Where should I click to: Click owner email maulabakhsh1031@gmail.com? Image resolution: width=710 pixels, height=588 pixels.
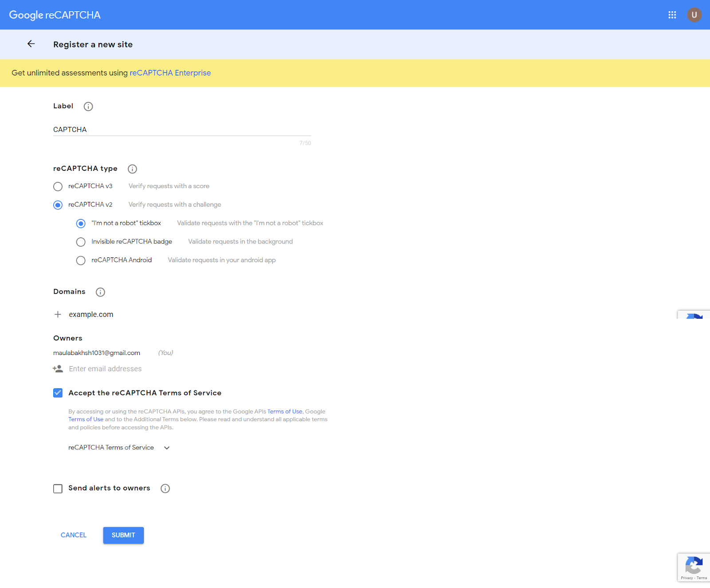click(x=97, y=353)
